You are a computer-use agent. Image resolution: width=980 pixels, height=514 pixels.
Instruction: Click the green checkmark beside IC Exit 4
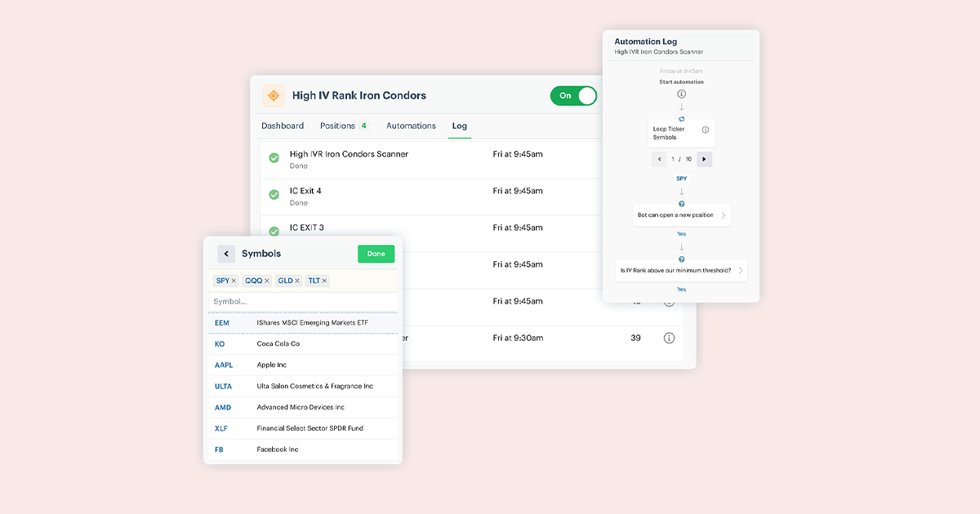point(274,195)
